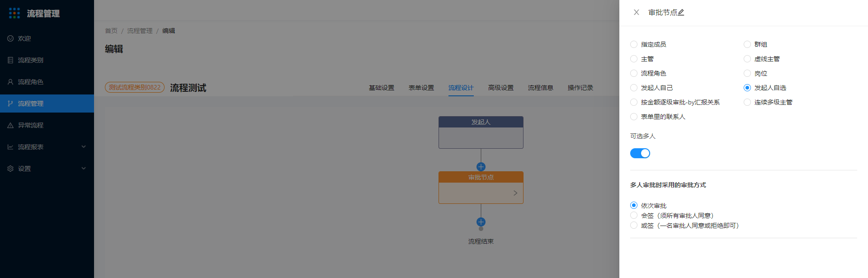Close the 审批节点 drawer
Image resolution: width=868 pixels, height=278 pixels.
pos(637,12)
